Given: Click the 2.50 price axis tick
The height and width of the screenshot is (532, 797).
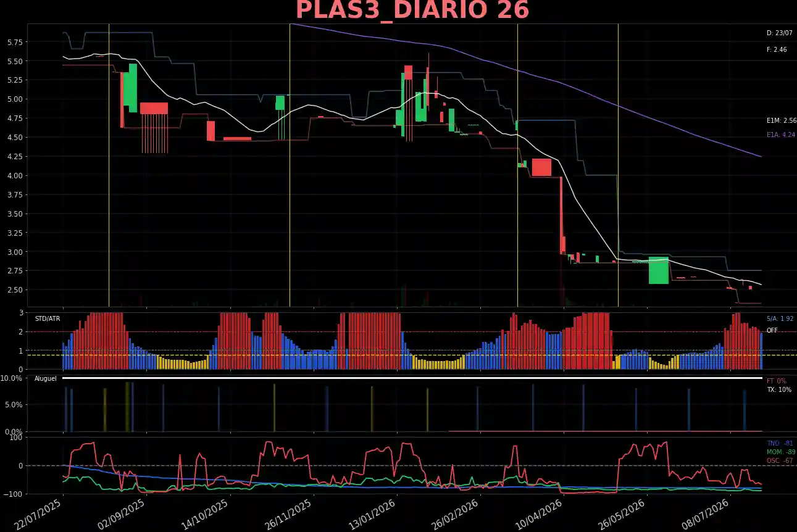Looking at the screenshot, I should click(14, 290).
